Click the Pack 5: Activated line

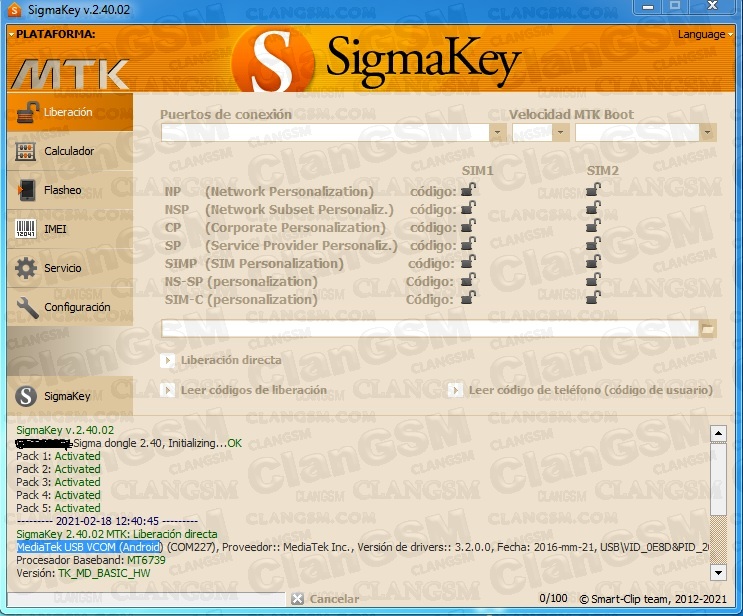[x=58, y=508]
